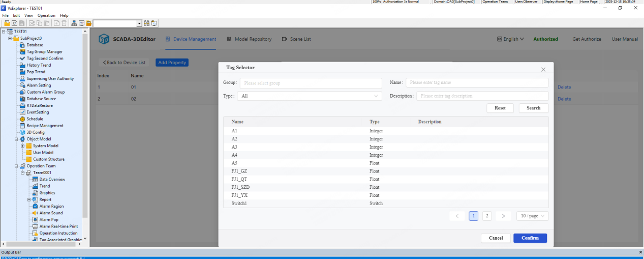The height and width of the screenshot is (259, 644).
Task: Click the tag Name input field
Action: [x=477, y=82]
